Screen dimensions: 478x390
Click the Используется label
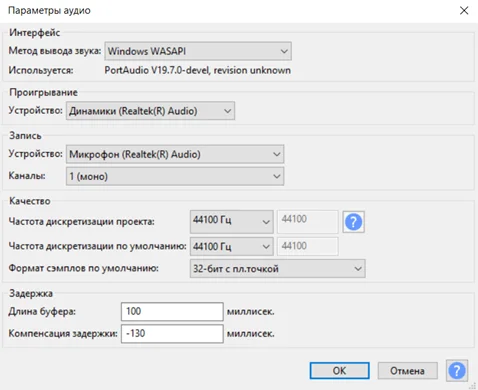coord(41,70)
